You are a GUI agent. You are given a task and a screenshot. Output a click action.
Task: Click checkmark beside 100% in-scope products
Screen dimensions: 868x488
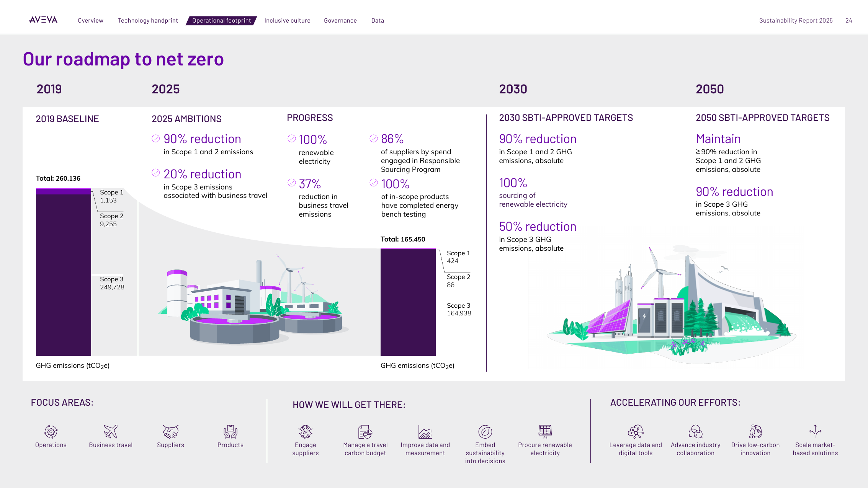point(374,183)
